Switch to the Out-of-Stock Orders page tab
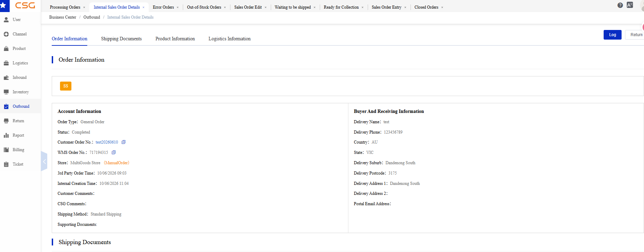644x252 pixels. click(204, 7)
